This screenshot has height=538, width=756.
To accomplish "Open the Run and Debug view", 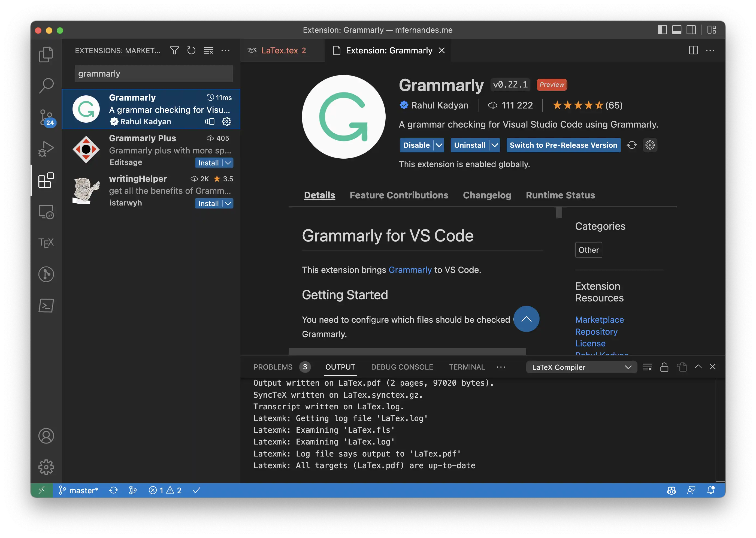I will (46, 149).
